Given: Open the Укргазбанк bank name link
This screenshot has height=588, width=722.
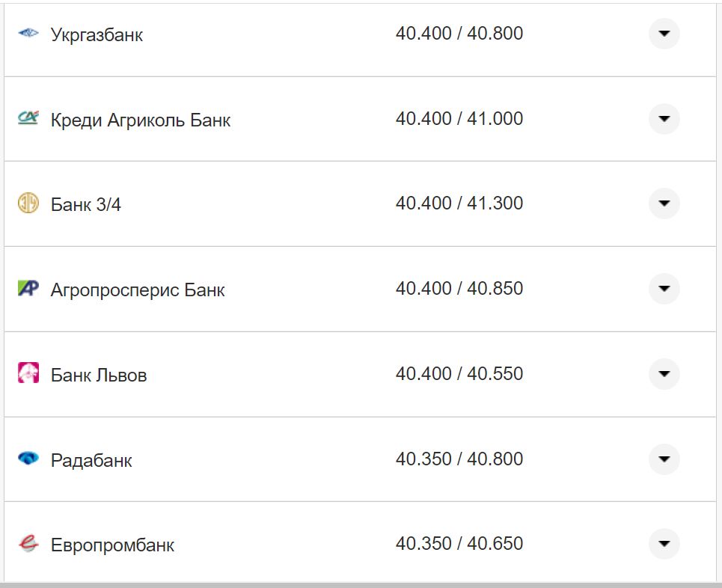Looking at the screenshot, I should (97, 35).
